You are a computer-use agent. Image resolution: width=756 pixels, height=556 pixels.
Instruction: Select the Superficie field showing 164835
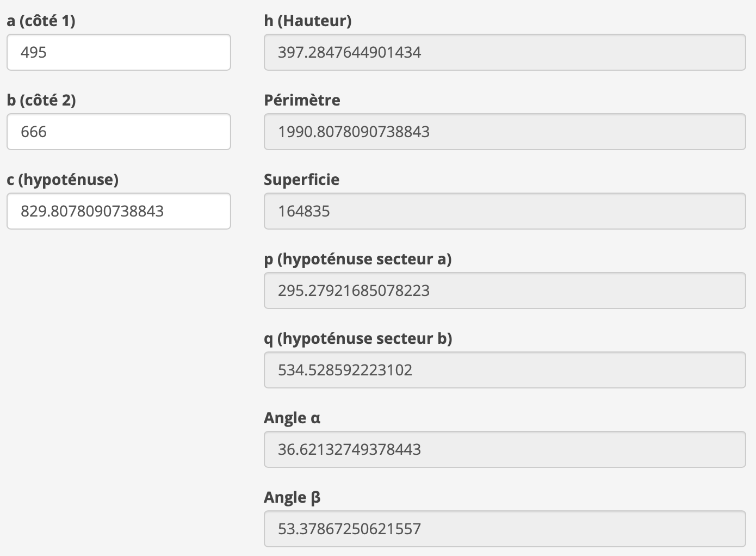505,211
